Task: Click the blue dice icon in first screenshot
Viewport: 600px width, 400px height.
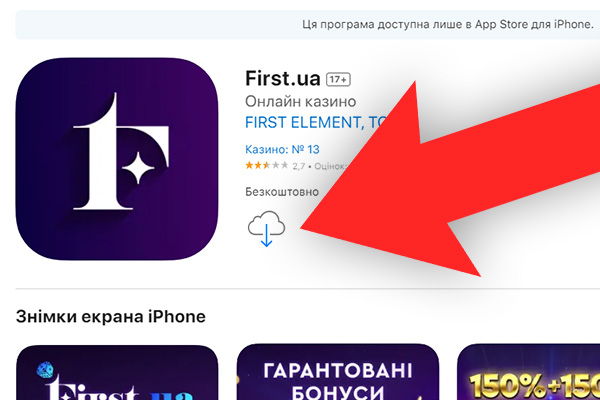Action: (x=45, y=370)
